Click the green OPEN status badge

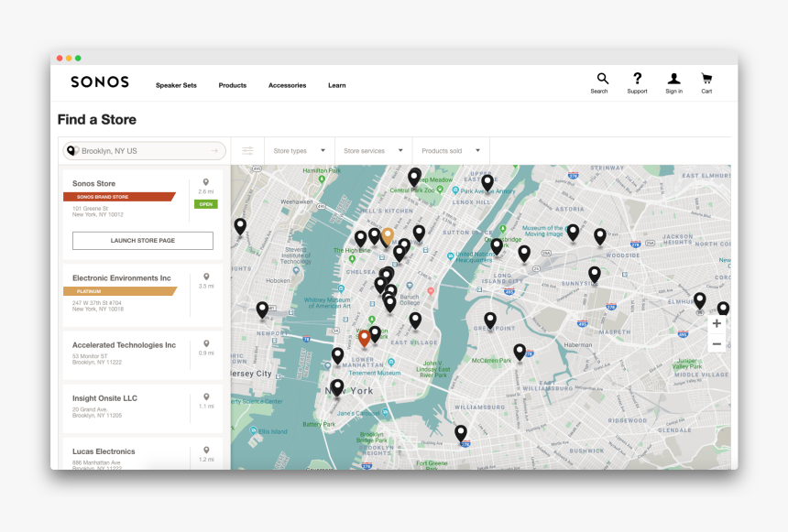click(206, 204)
